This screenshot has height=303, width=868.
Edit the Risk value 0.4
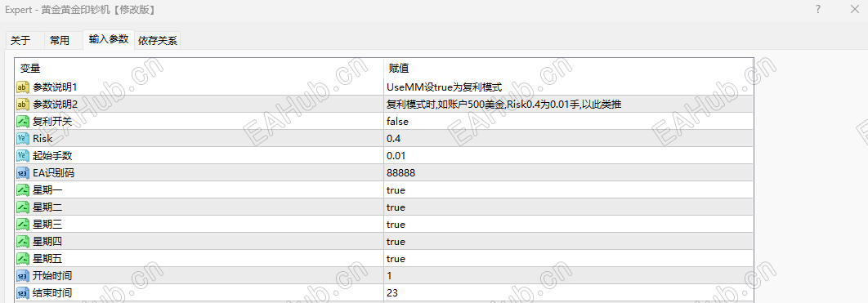(568, 138)
